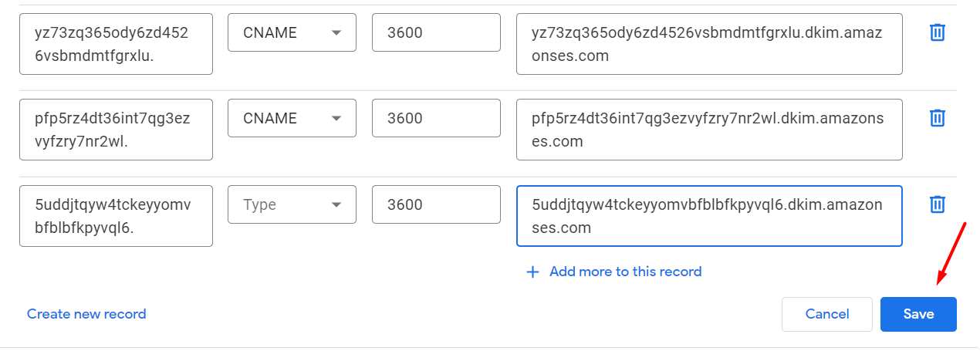Focus host name field starting with 5uddjtqyw4tc

(116, 216)
